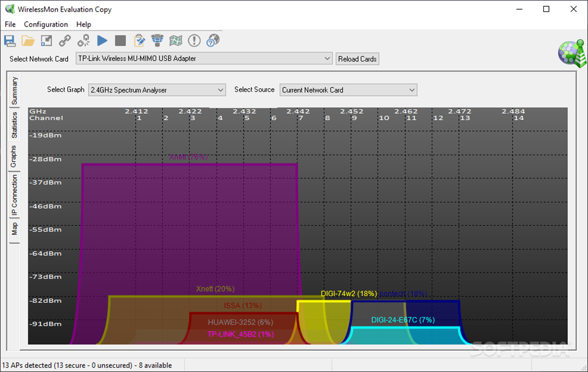Open the Help menu
The height and width of the screenshot is (372, 588).
[84, 24]
